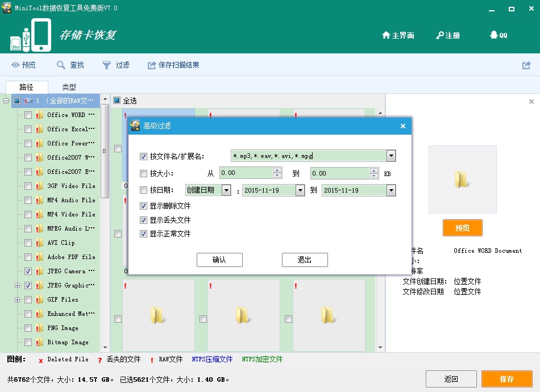Select MP4 Audio File tree item
Screen dimensions: 540x392
(71, 200)
